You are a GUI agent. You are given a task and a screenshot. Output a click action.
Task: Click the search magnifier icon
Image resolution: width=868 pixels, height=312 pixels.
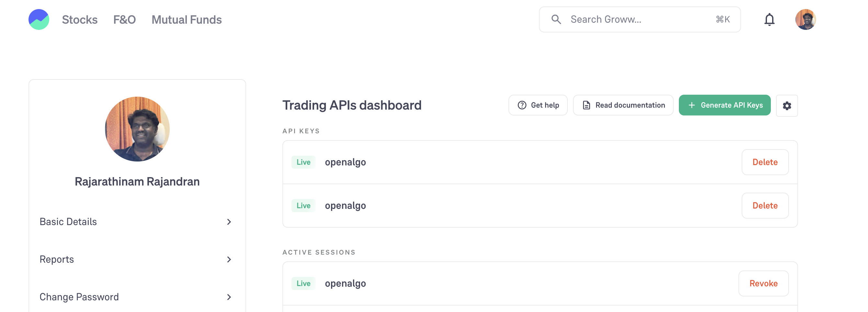556,19
